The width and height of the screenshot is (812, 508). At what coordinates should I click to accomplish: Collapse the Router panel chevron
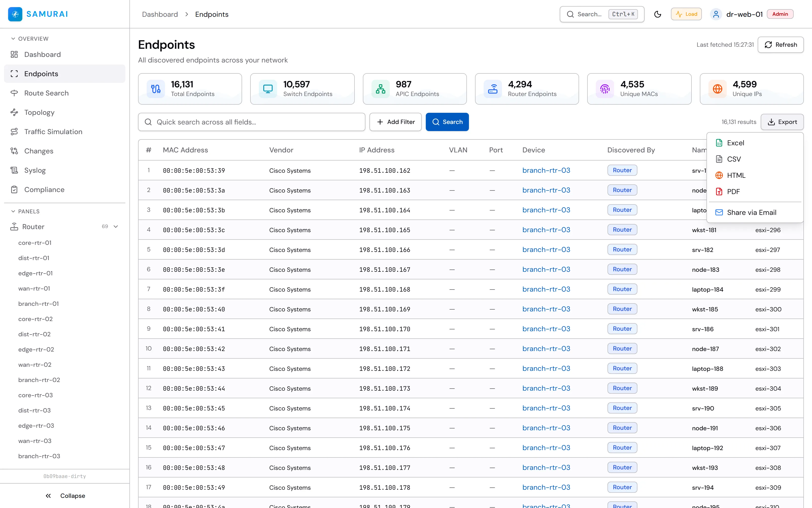[x=116, y=227]
